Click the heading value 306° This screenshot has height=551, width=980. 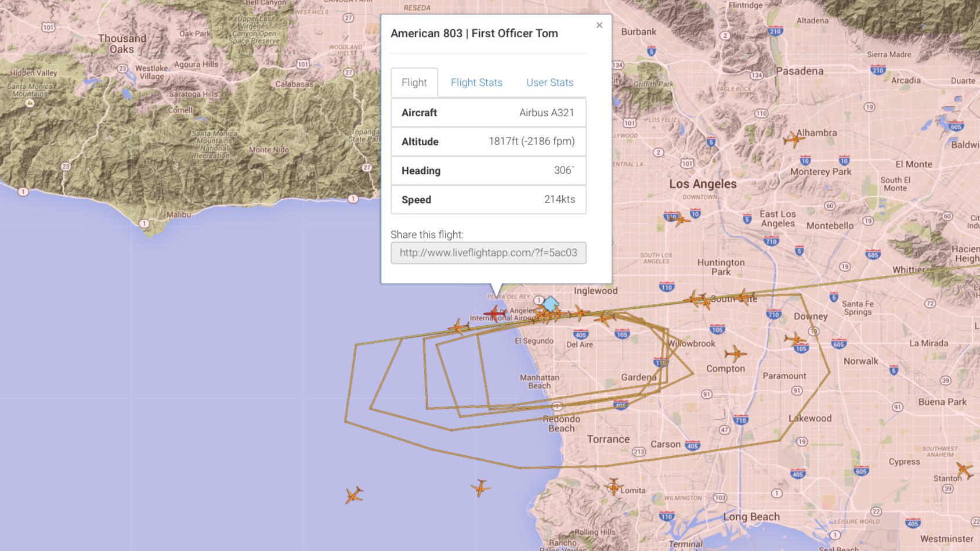coord(564,170)
